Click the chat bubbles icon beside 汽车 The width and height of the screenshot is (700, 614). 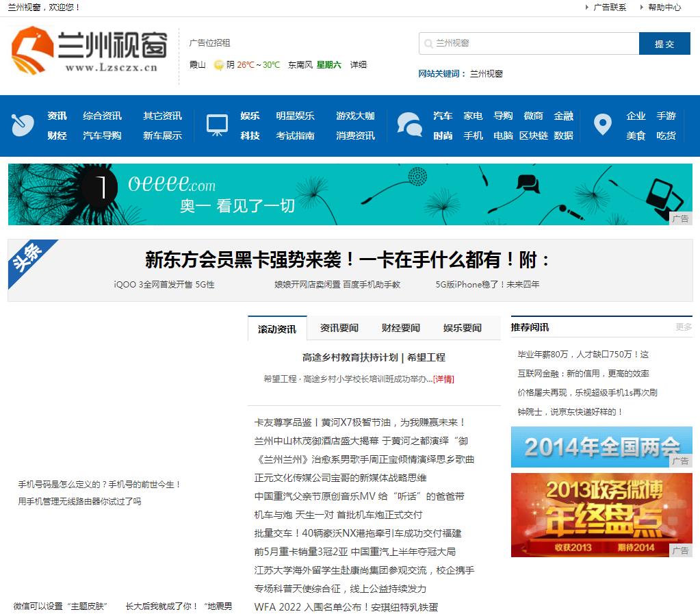tap(409, 125)
